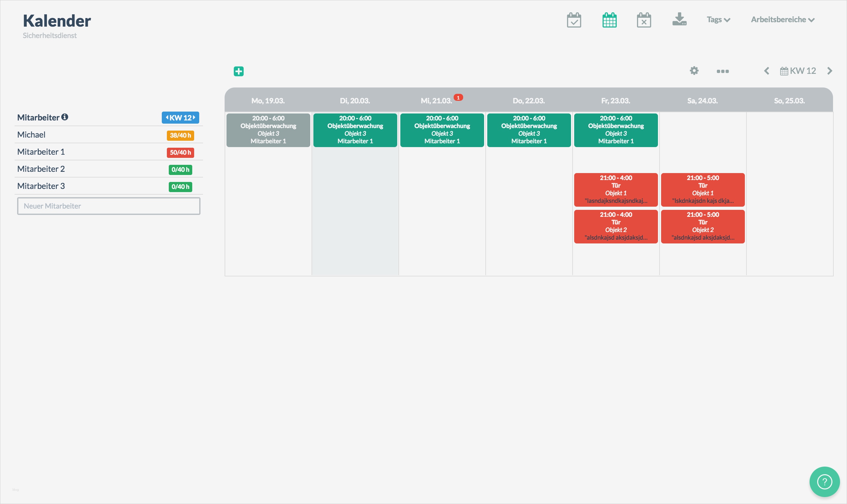847x504 pixels.
Task: Go to next week using right chevron
Action: click(x=830, y=71)
